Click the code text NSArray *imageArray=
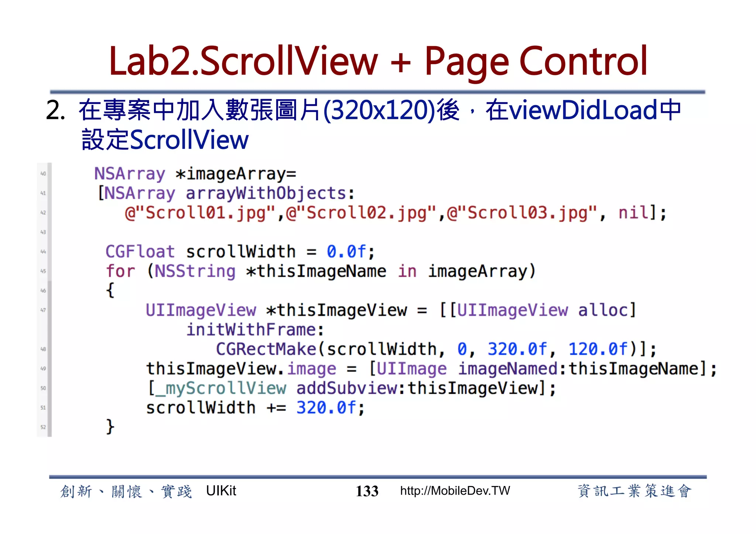The image size is (756, 534). point(195,174)
